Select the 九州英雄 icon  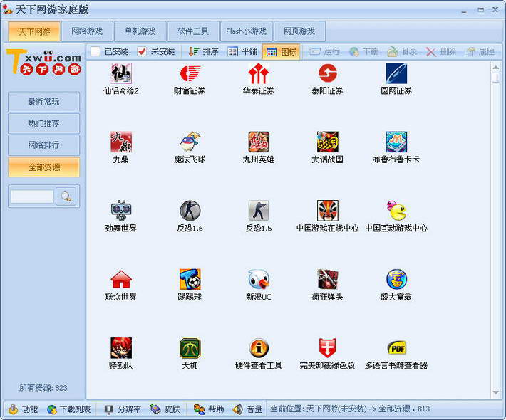(259, 142)
